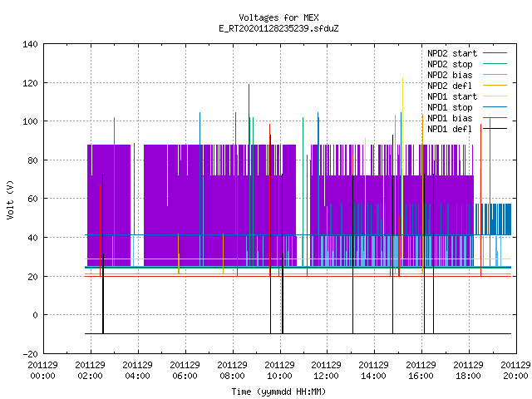Click the 201129 18:00 time tick label
Screen dimensions: 532x399
click(468, 371)
